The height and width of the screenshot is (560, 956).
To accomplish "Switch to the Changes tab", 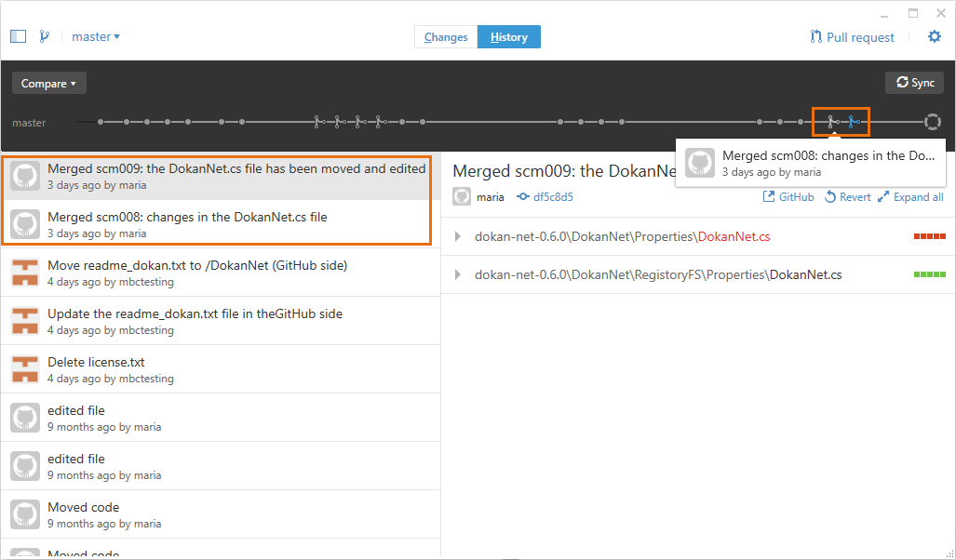I will point(445,37).
